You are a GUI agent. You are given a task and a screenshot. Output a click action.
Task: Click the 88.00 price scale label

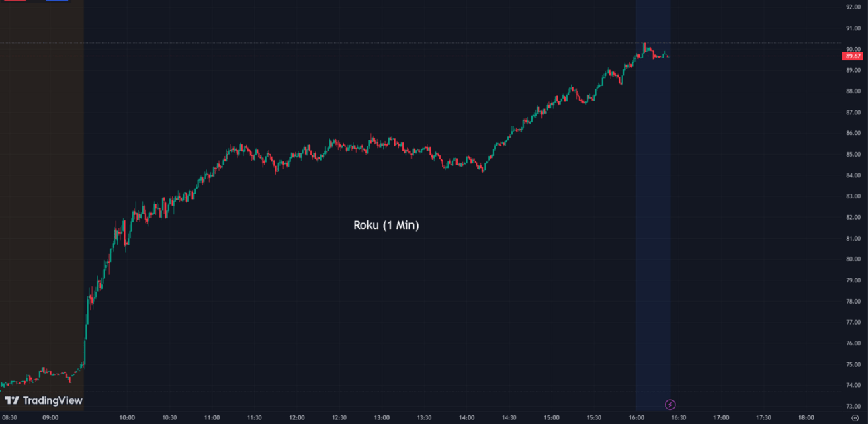(853, 91)
